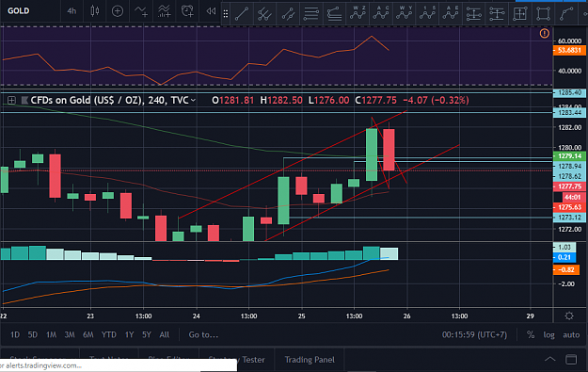Select the second range measurement tool
Image resolution: width=588 pixels, height=372 pixels.
click(497, 14)
